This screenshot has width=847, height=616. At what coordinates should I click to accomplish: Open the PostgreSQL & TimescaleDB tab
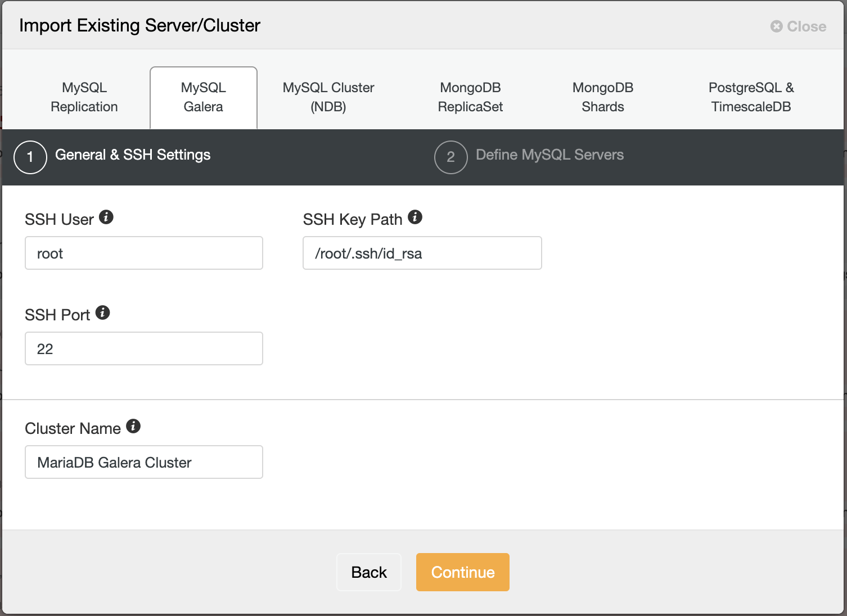(751, 97)
